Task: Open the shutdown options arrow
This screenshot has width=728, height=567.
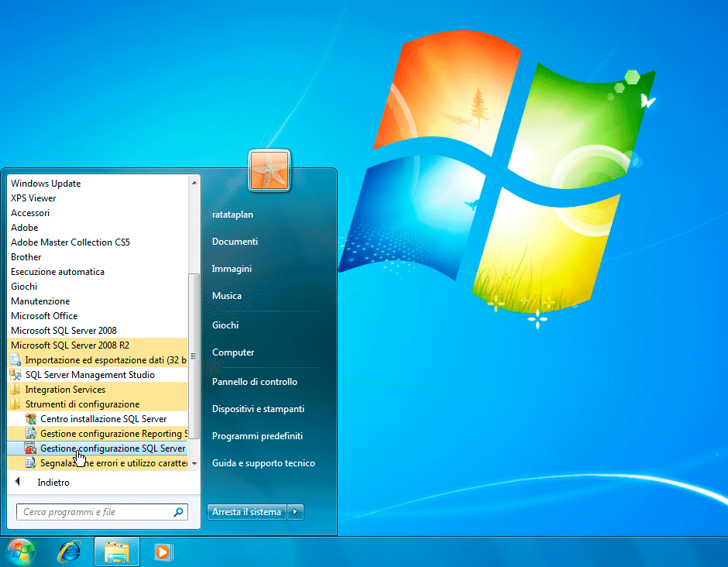Action: pos(295,512)
